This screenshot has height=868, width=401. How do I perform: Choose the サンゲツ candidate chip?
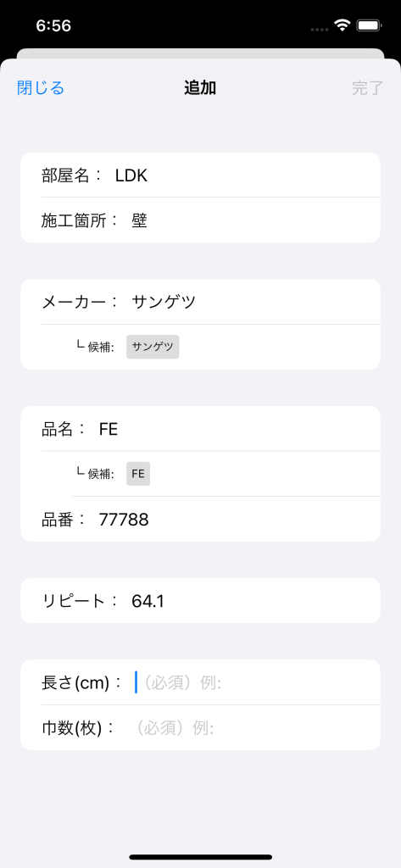(x=153, y=347)
